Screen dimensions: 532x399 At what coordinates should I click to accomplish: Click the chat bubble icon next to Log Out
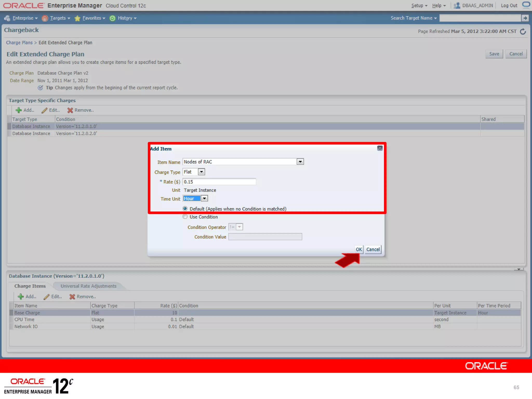click(x=526, y=5)
